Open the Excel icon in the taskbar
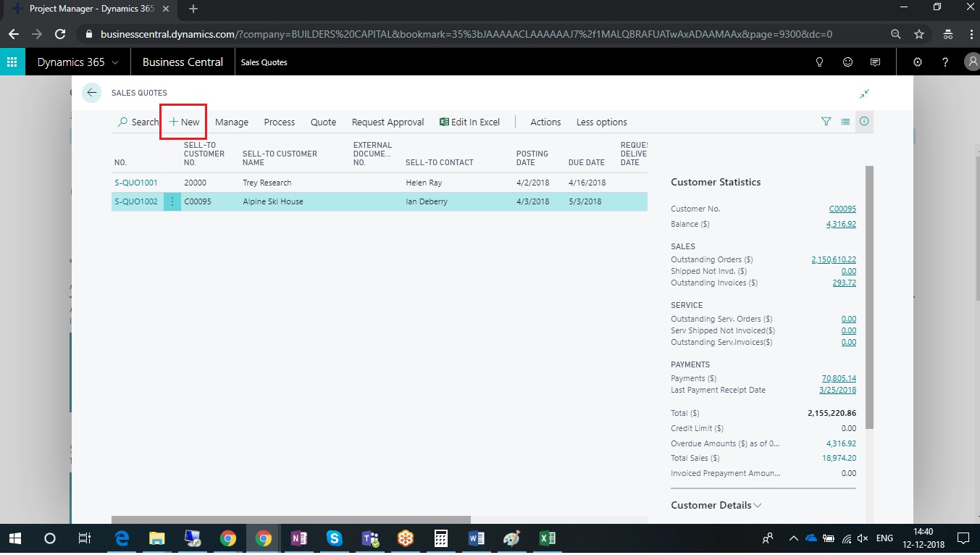The height and width of the screenshot is (555, 980). (x=548, y=538)
